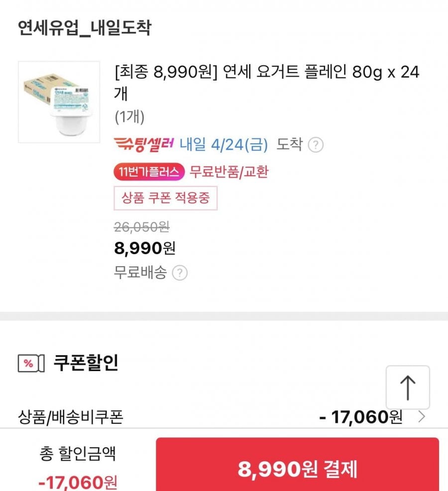Image resolution: width=448 pixels, height=491 pixels.
Task: Click the 쿠폰할인 section heading
Action: (86, 363)
